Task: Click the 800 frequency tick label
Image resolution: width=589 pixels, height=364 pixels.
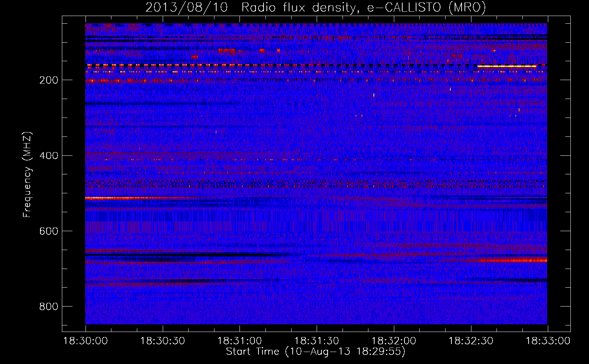Action: pos(49,306)
